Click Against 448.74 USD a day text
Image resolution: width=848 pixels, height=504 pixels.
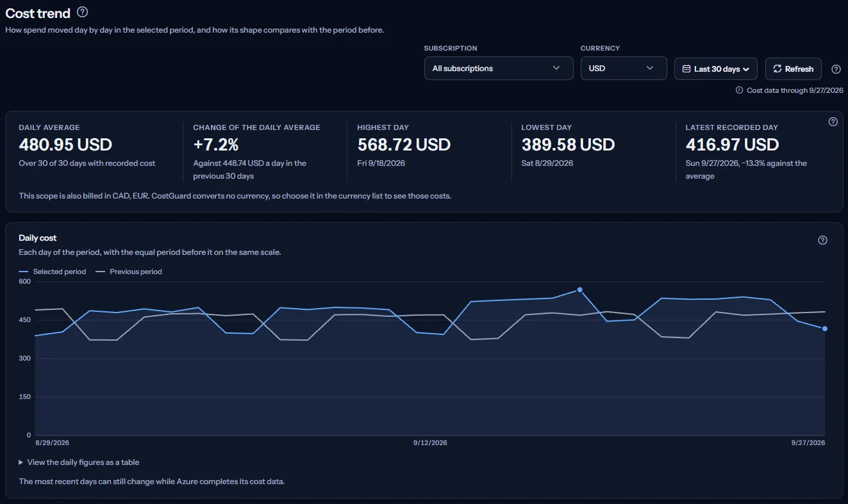pos(250,170)
